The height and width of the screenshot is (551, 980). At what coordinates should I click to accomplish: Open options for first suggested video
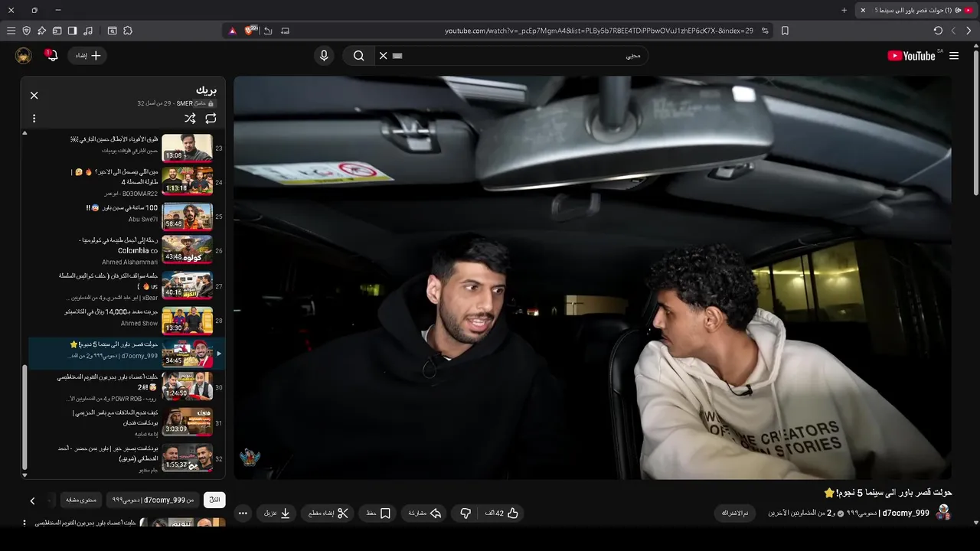coord(24,523)
